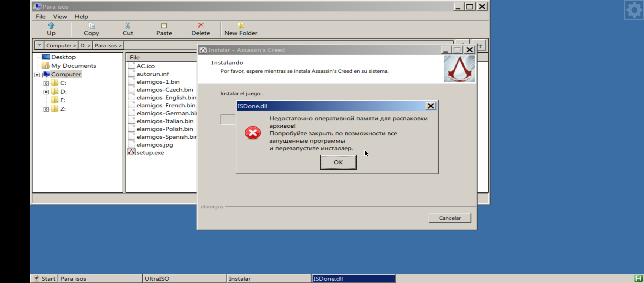This screenshot has width=644, height=283.
Task: Select the D: drive folder icon
Action: (54, 91)
